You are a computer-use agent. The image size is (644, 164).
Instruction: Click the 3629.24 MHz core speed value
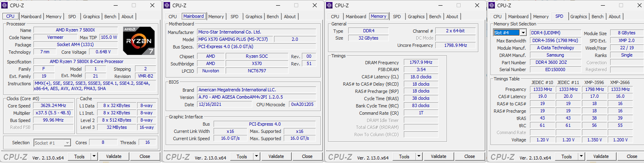click(x=53, y=105)
